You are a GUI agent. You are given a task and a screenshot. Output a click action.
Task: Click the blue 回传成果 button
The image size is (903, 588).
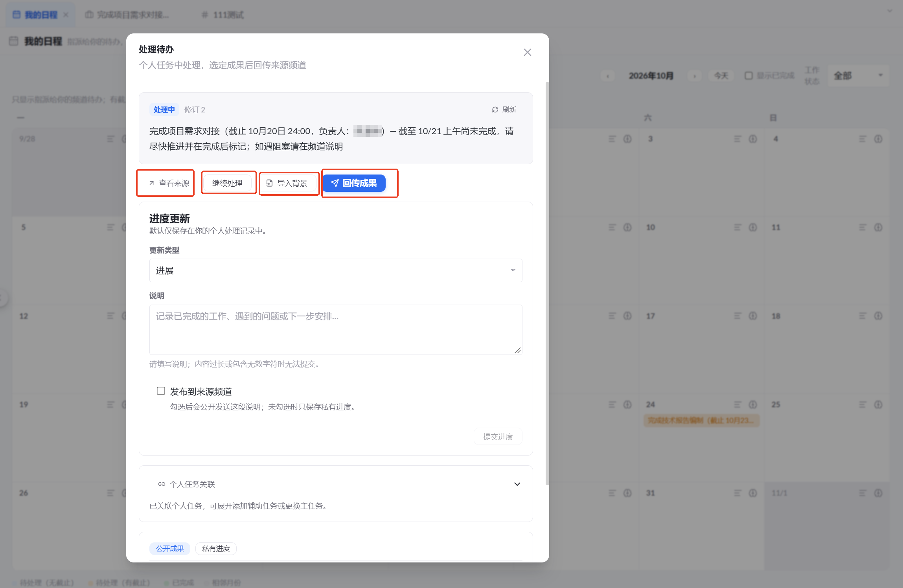click(x=354, y=183)
